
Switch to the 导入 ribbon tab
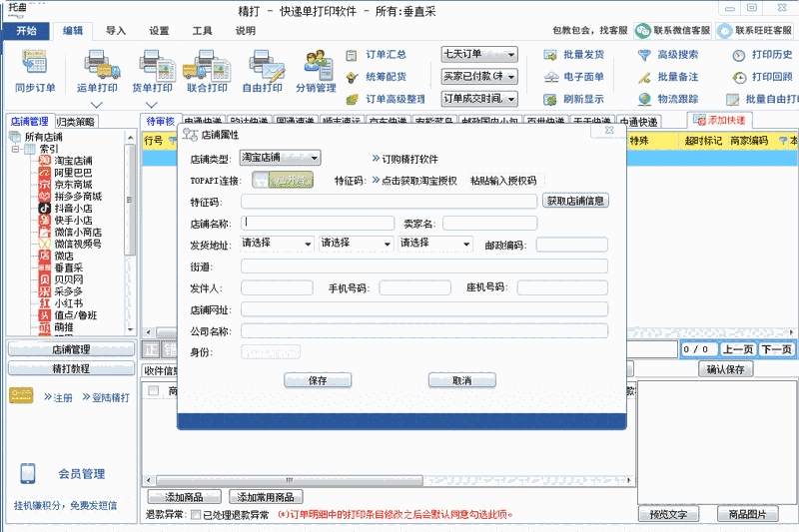[116, 31]
